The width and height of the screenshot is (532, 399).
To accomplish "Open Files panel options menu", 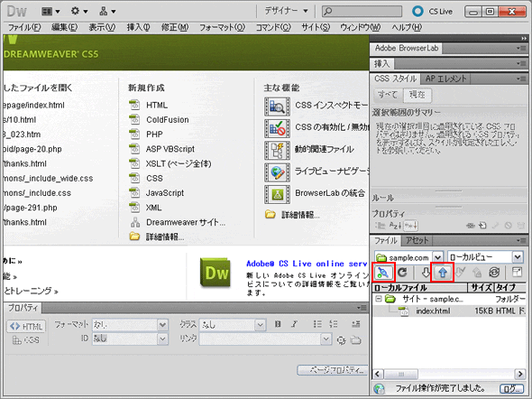I will (521, 240).
